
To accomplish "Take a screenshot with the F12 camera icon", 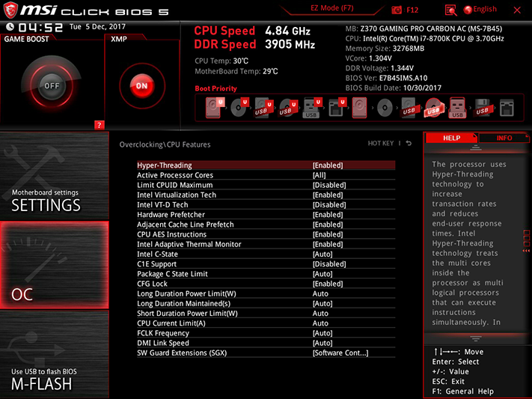I will (x=397, y=10).
